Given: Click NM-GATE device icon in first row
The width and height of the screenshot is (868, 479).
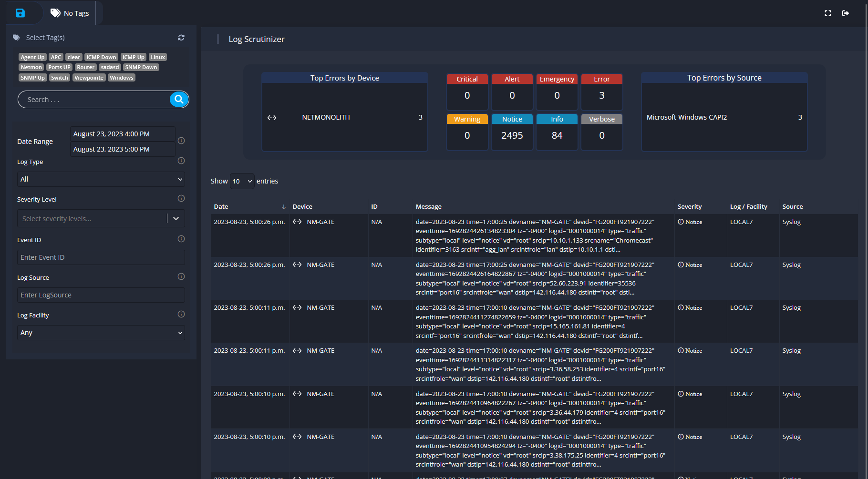Looking at the screenshot, I should 297,222.
